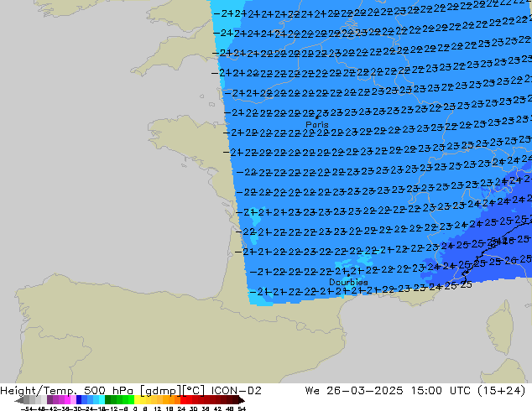Pick the dark purple legend swatch above -42
The image size is (532, 411).
50,400
